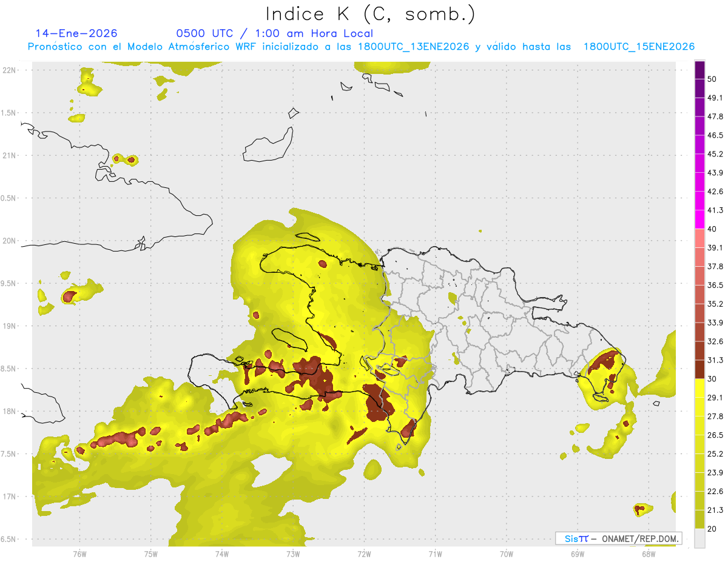
Task: Pick the salmon colorbar segment between 39.1 and 40
Action: [x=699, y=239]
